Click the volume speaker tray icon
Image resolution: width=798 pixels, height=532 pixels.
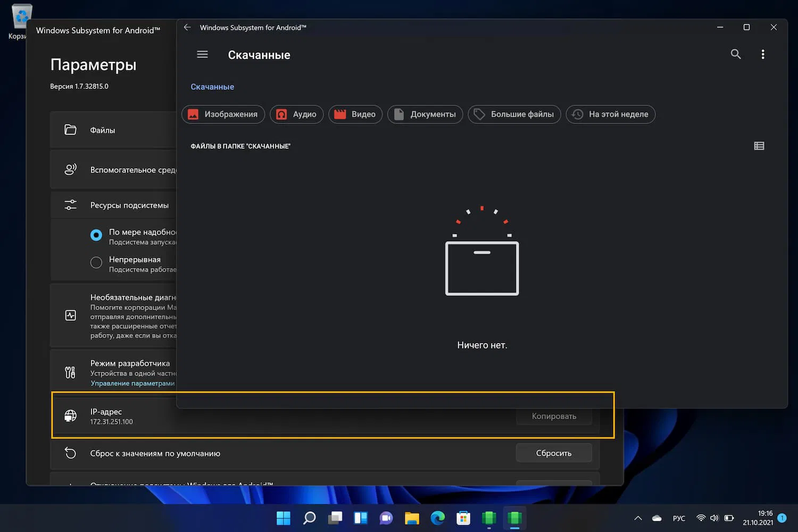click(714, 518)
